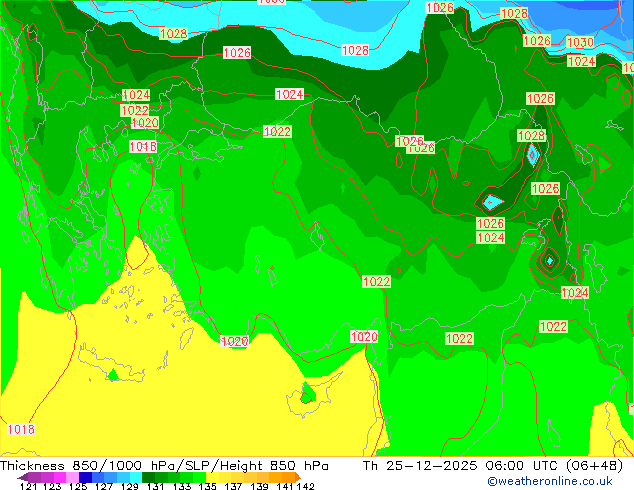Click the 1022 label between the 1024 and 1020 labels

135,110
